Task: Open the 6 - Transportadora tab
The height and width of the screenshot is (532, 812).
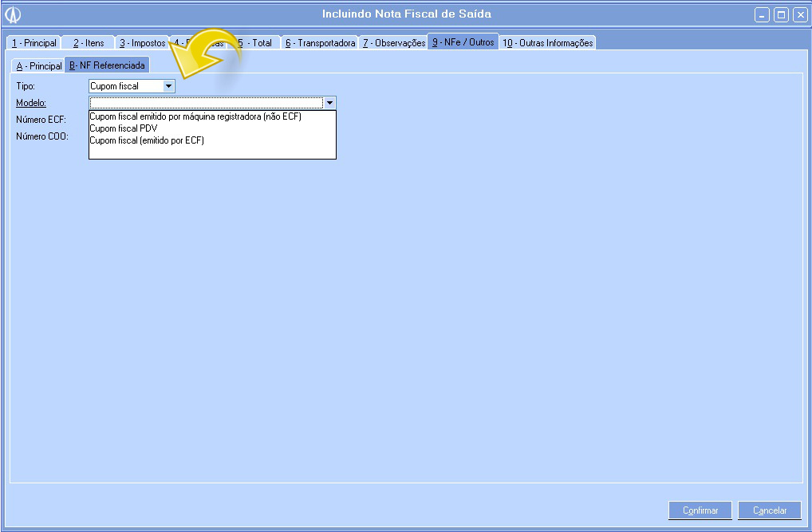Action: tap(320, 43)
